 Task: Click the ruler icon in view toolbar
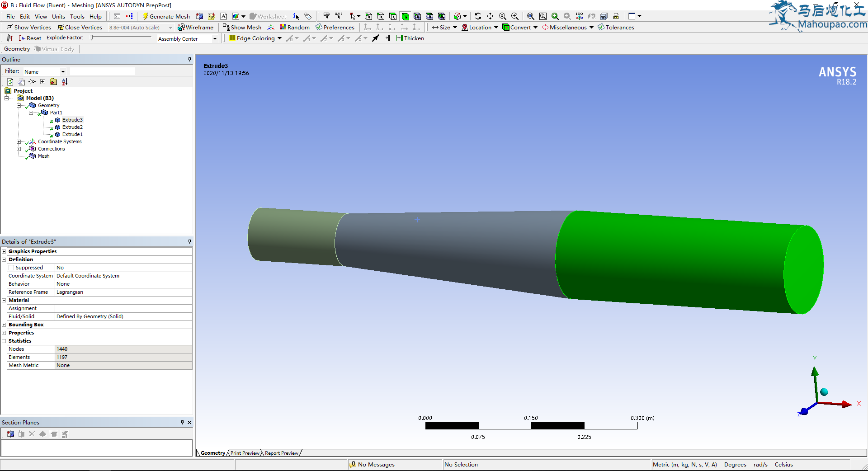(616, 16)
